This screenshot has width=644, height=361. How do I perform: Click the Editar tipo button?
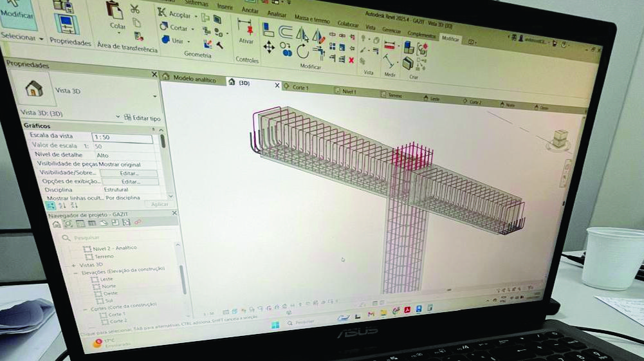click(x=143, y=118)
